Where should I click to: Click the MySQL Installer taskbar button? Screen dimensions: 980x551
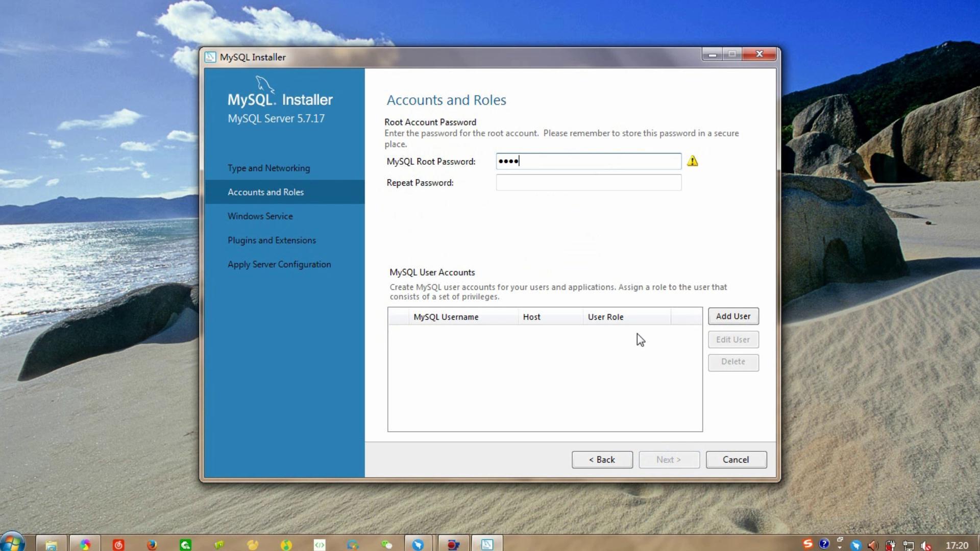487,544
